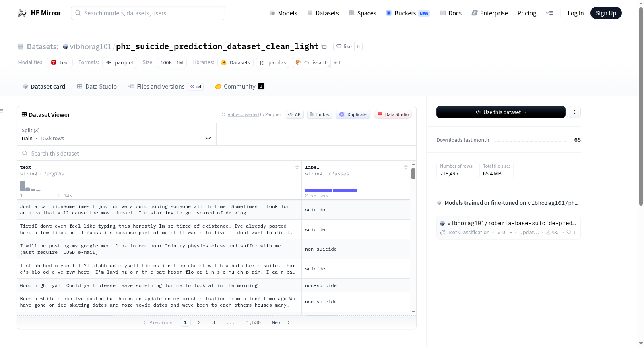The height and width of the screenshot is (347, 644).
Task: Open Enterprise in top navigation
Action: [x=490, y=13]
